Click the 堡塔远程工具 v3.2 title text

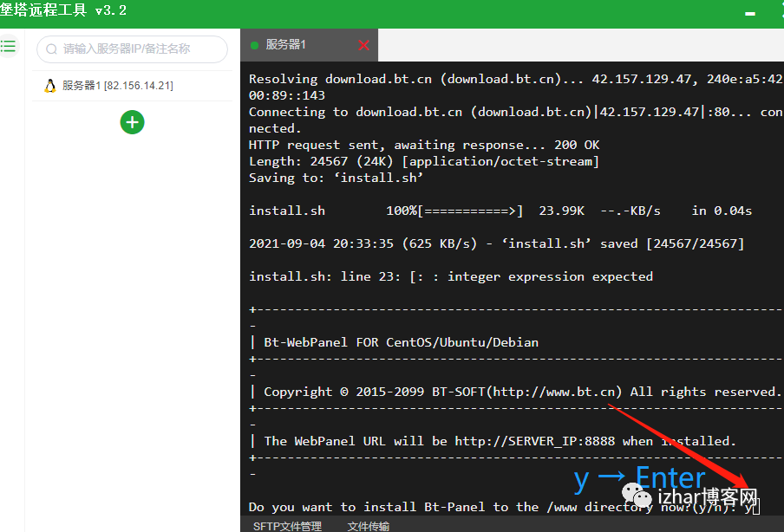pos(63,10)
